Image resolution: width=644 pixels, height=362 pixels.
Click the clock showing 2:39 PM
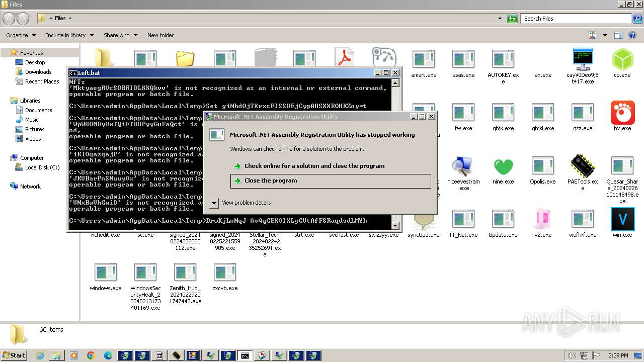618,355
